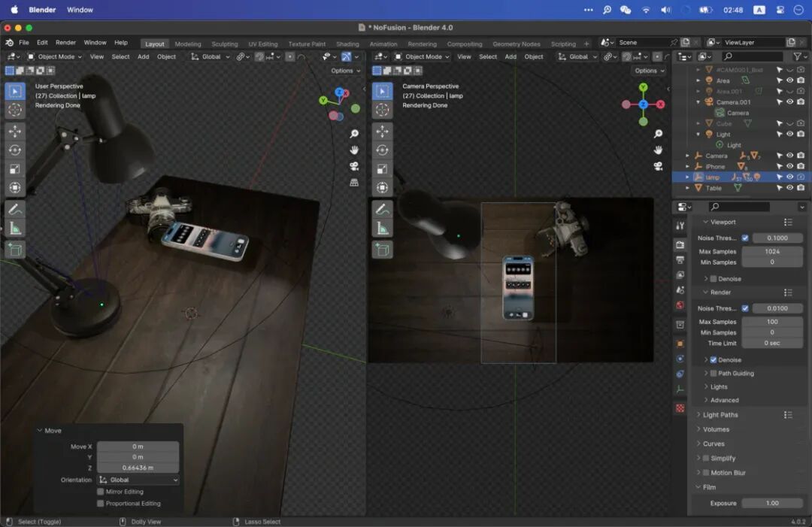Select the Add Cube tool in User Perspective viewport
Image resolution: width=812 pixels, height=527 pixels.
pyautogui.click(x=15, y=250)
